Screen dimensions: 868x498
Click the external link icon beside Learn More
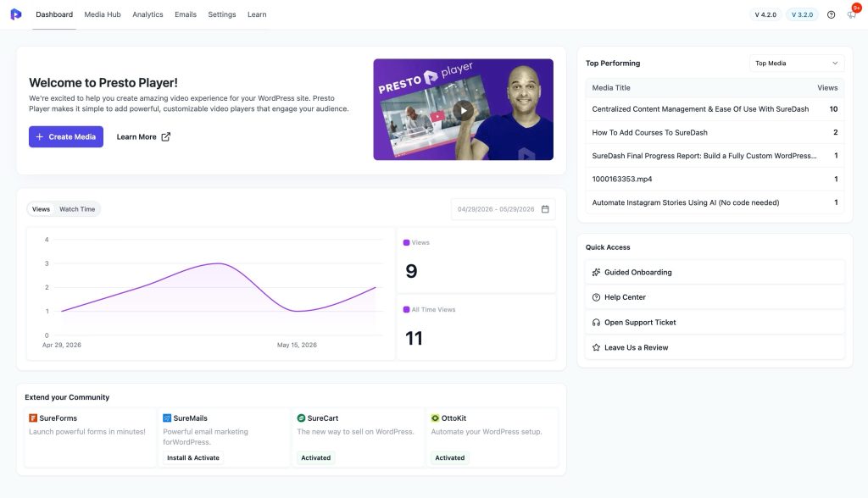pos(165,136)
